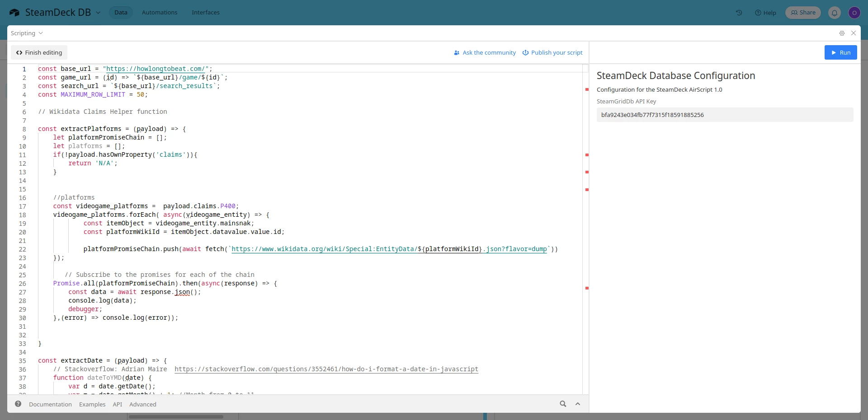
Task: Open the Automations tab
Action: pyautogui.click(x=160, y=13)
